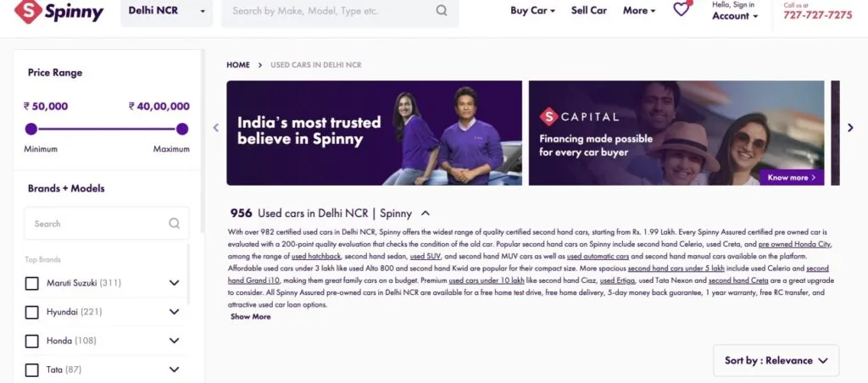Open the wishlist heart icon
This screenshot has height=383, width=868.
click(682, 8)
